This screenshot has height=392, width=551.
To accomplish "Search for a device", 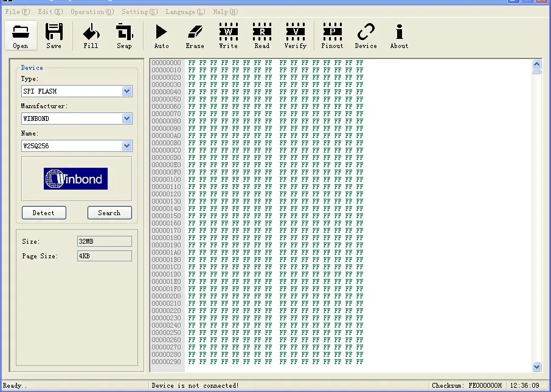I will 109,213.
